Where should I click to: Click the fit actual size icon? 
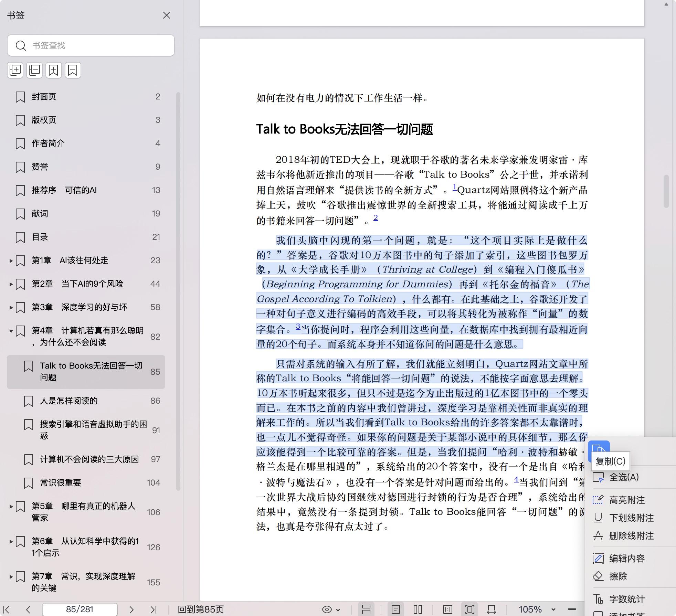(448, 609)
